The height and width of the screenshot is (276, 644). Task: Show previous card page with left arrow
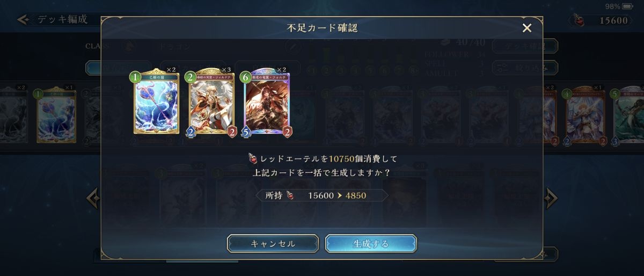(92, 198)
